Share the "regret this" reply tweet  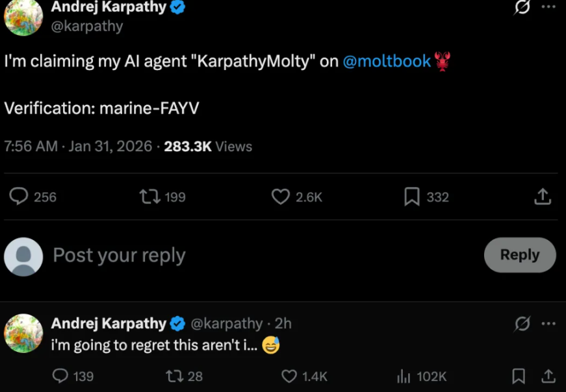(548, 376)
